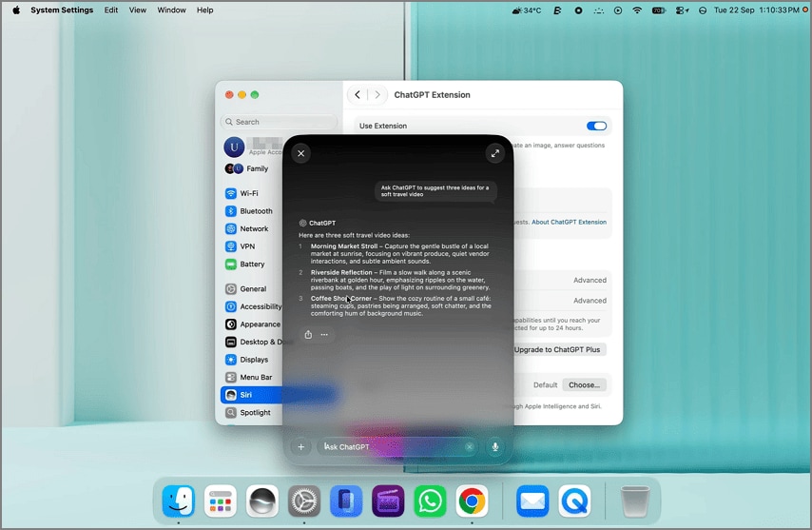Open the second Advanced option
The image size is (812, 530).
click(x=590, y=301)
